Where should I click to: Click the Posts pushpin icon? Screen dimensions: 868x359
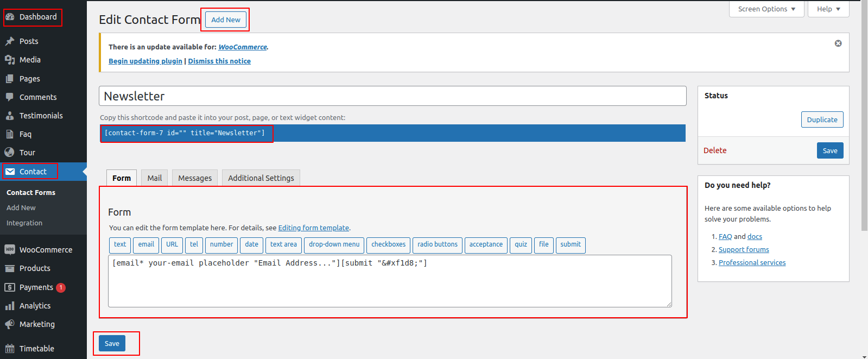point(10,41)
